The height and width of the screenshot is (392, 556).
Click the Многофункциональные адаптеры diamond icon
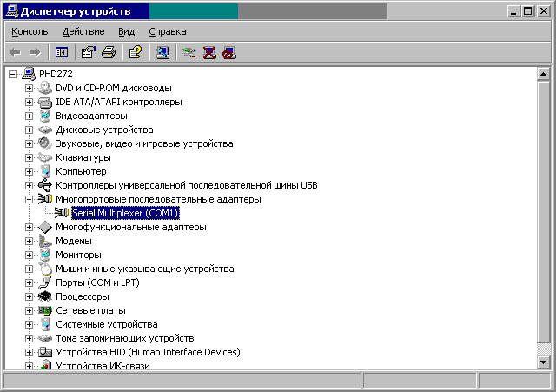pos(45,227)
